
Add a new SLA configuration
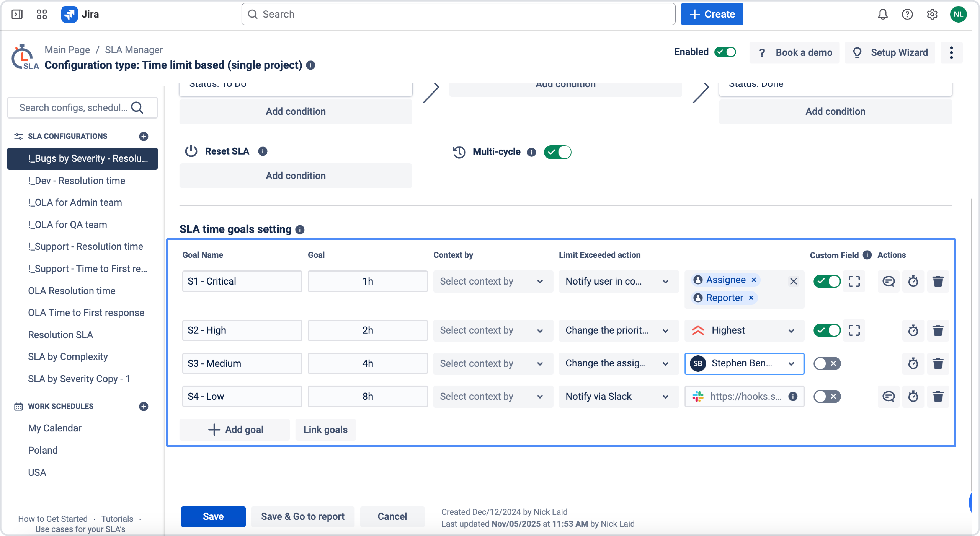click(x=143, y=136)
